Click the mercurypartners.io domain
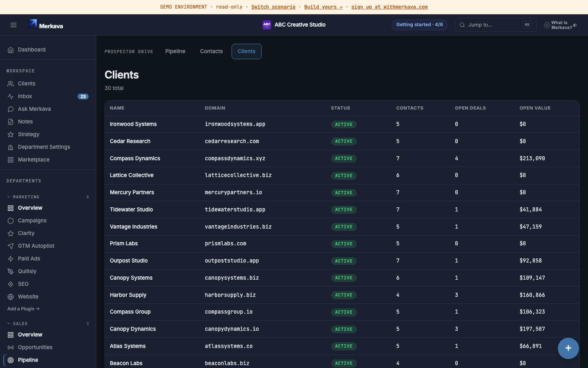 [x=233, y=193]
